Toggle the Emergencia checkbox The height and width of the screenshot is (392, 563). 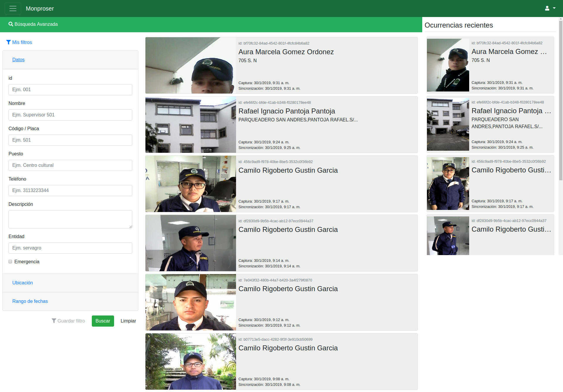pyautogui.click(x=10, y=262)
